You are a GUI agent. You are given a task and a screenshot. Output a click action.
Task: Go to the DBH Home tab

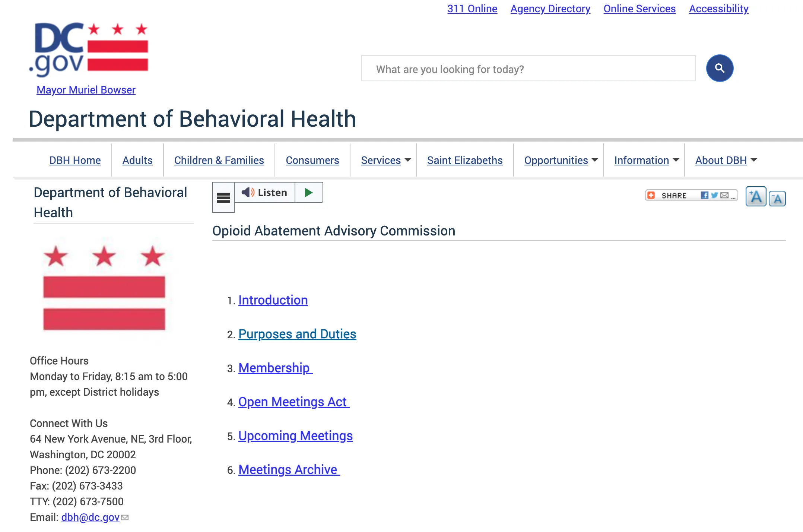point(75,160)
